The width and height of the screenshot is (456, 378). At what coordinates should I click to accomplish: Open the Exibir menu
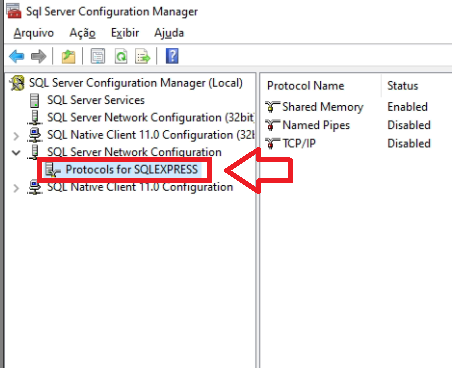pyautogui.click(x=125, y=33)
